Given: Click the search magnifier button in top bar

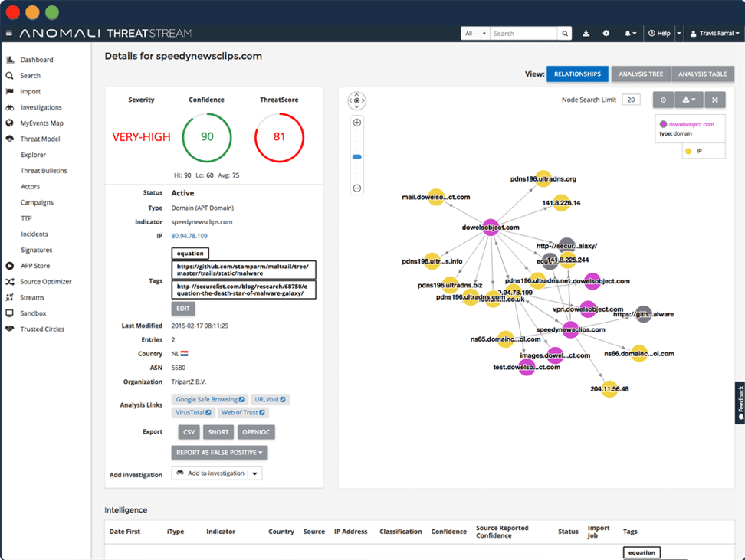Looking at the screenshot, I should click(564, 33).
